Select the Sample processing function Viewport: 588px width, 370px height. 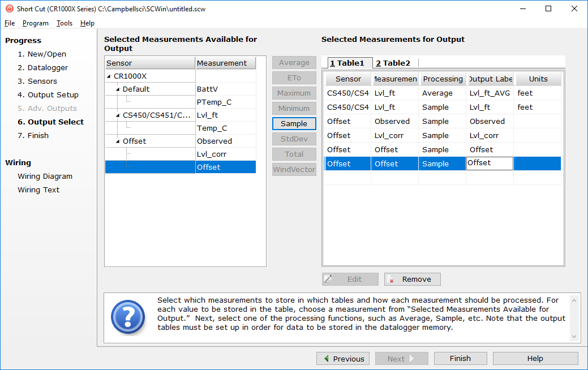(x=294, y=123)
